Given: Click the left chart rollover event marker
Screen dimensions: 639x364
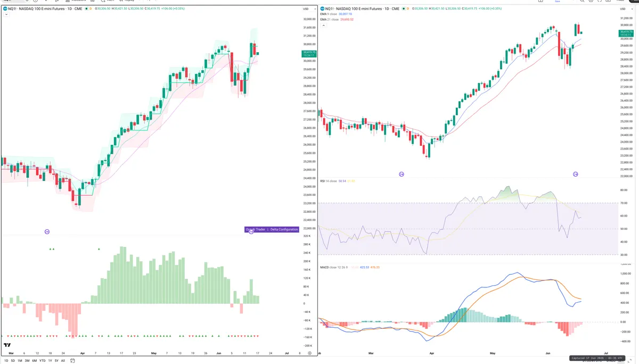Looking at the screenshot, I should coord(47,231).
